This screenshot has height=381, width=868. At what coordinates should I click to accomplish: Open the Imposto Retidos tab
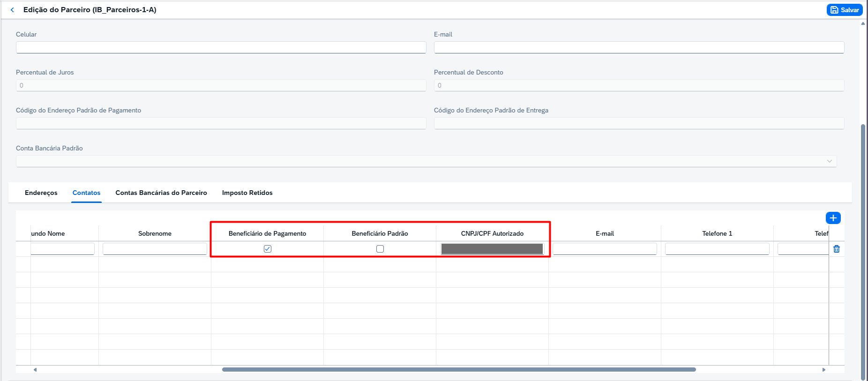point(247,193)
